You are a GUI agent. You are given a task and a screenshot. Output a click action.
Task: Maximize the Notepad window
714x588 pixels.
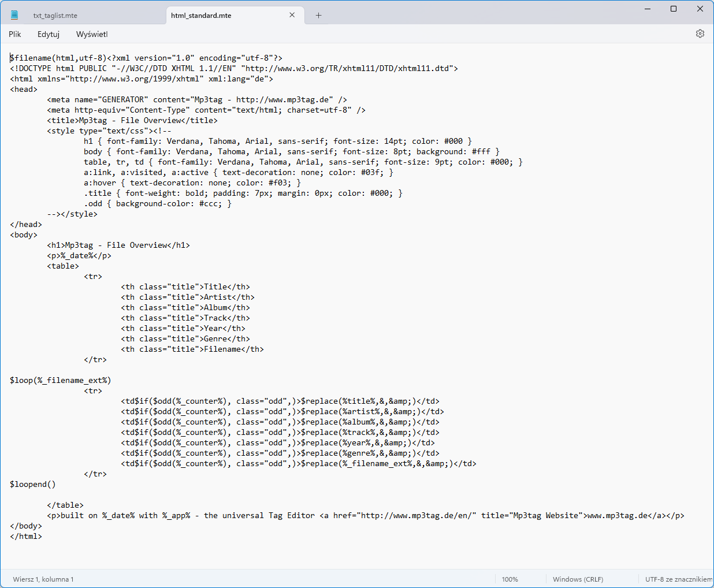pyautogui.click(x=674, y=9)
